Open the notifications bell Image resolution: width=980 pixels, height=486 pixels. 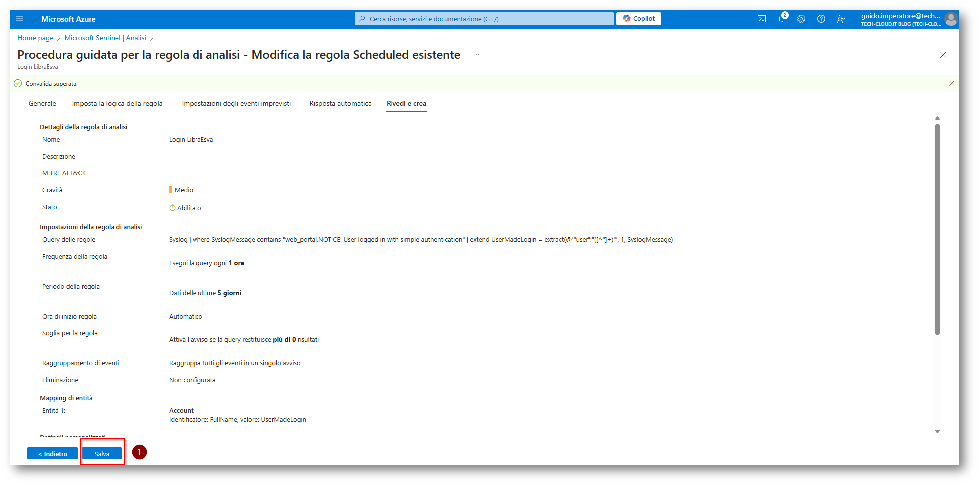pyautogui.click(x=782, y=19)
